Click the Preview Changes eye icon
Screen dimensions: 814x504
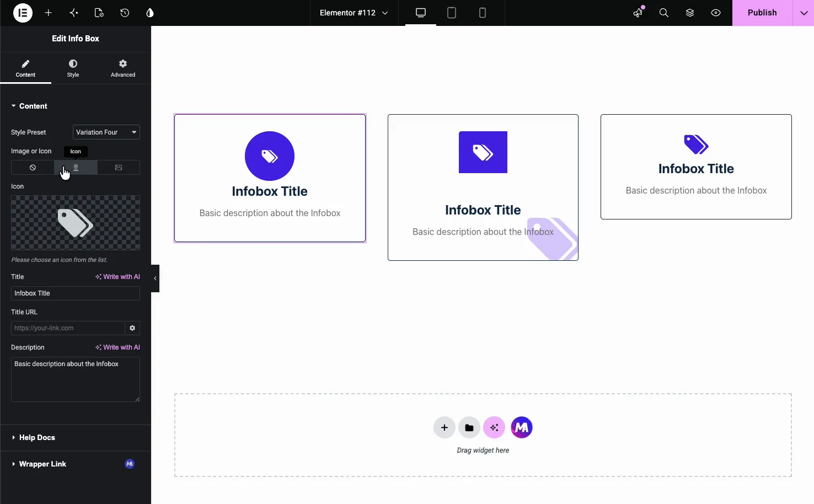tap(716, 13)
